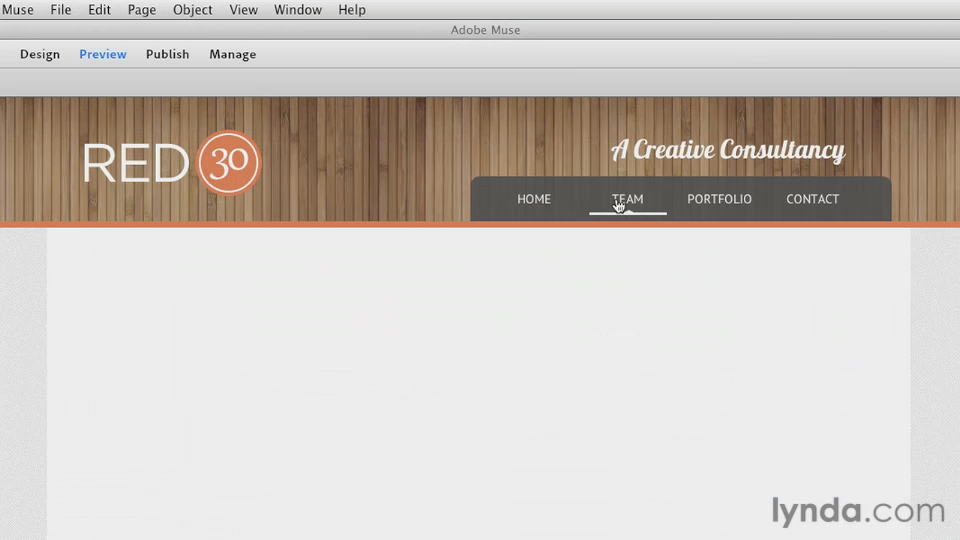
Task: Click the RED 30 logo
Action: tap(171, 163)
